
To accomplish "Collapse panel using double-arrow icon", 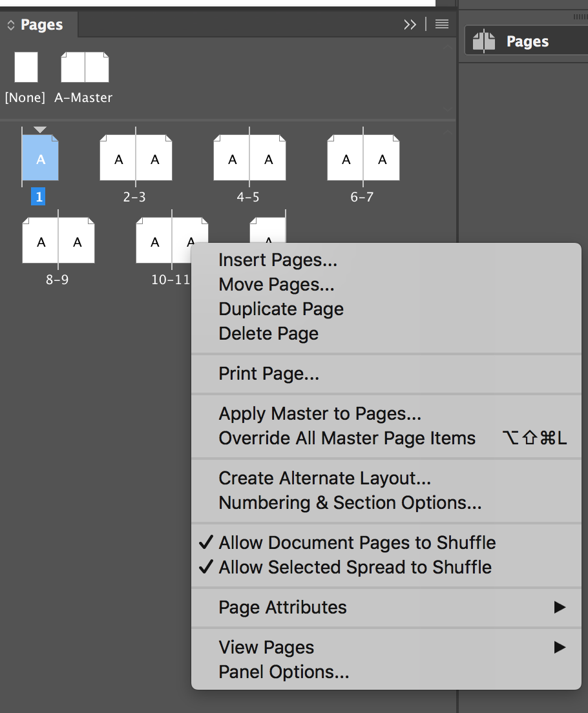I will [x=410, y=25].
